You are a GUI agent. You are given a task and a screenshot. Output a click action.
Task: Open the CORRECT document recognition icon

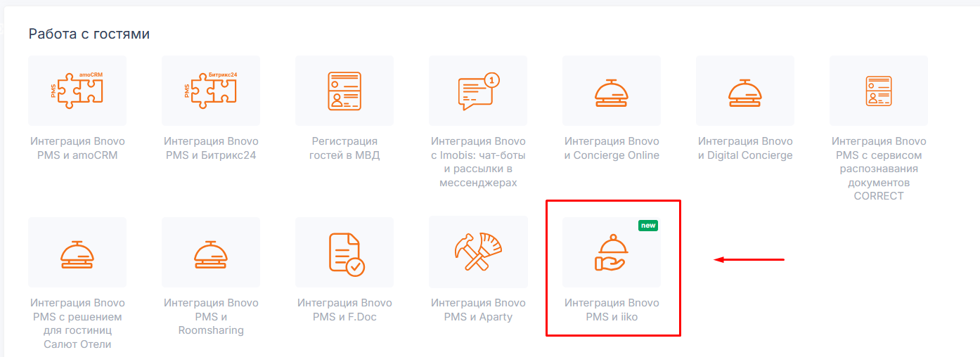(x=879, y=91)
